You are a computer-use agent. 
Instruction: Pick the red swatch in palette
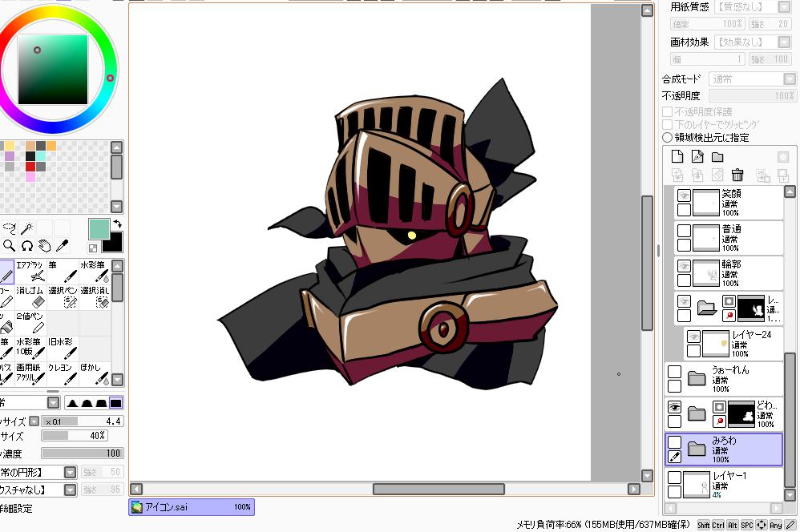tap(30, 167)
